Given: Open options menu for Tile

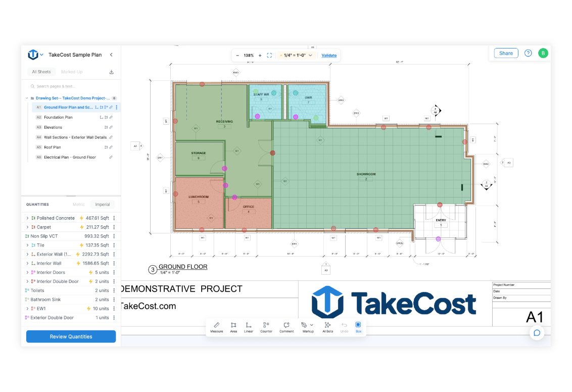Looking at the screenshot, I should tap(114, 246).
